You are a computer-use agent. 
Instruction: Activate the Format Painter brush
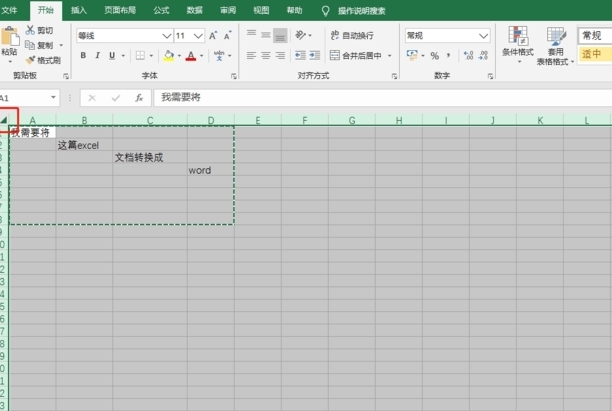click(x=43, y=60)
